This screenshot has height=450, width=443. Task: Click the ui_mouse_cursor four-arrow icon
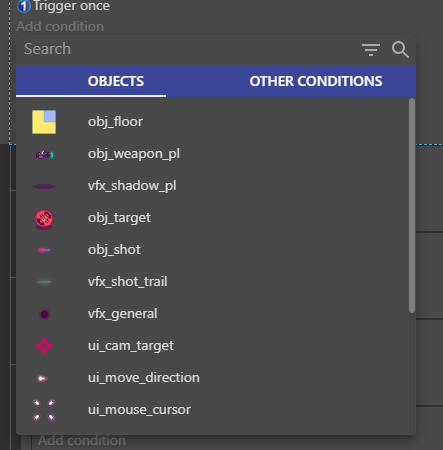44,410
